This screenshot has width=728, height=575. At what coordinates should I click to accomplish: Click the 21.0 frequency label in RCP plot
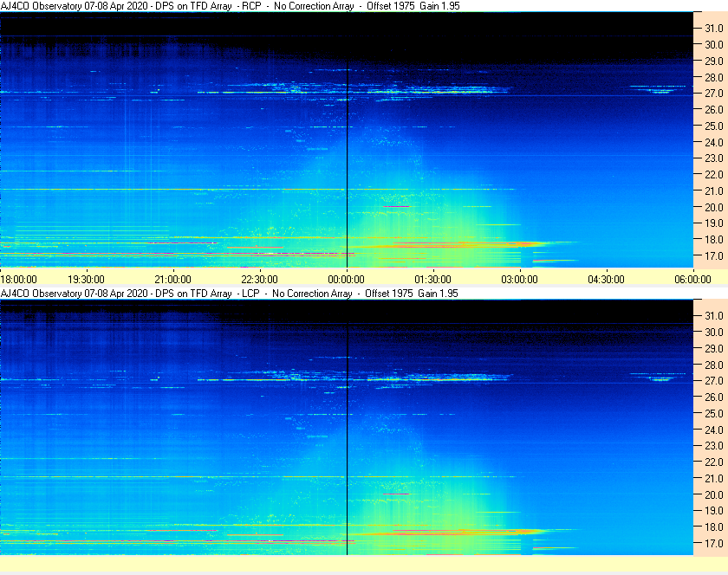click(x=714, y=191)
